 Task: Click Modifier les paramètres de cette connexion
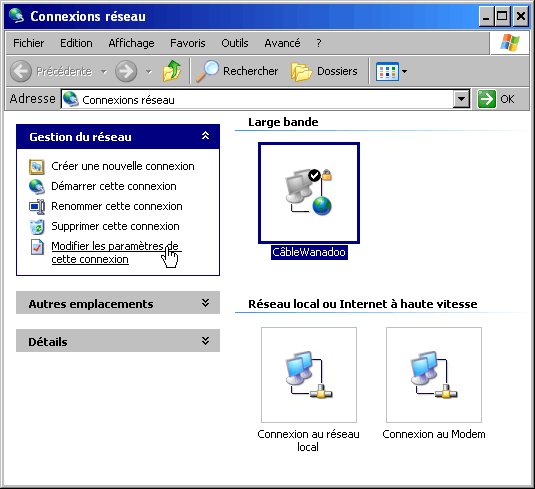coord(115,253)
